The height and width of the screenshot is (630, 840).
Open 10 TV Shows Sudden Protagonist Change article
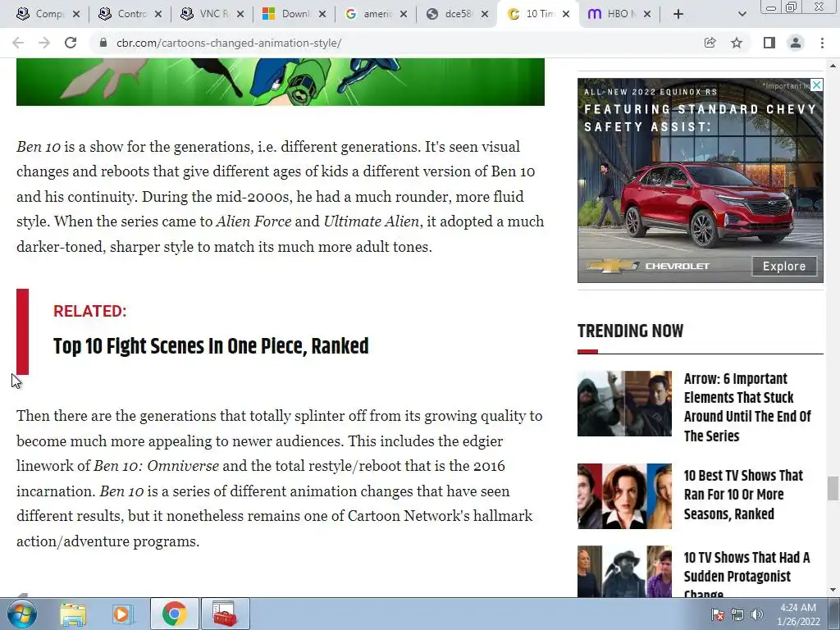point(746,576)
